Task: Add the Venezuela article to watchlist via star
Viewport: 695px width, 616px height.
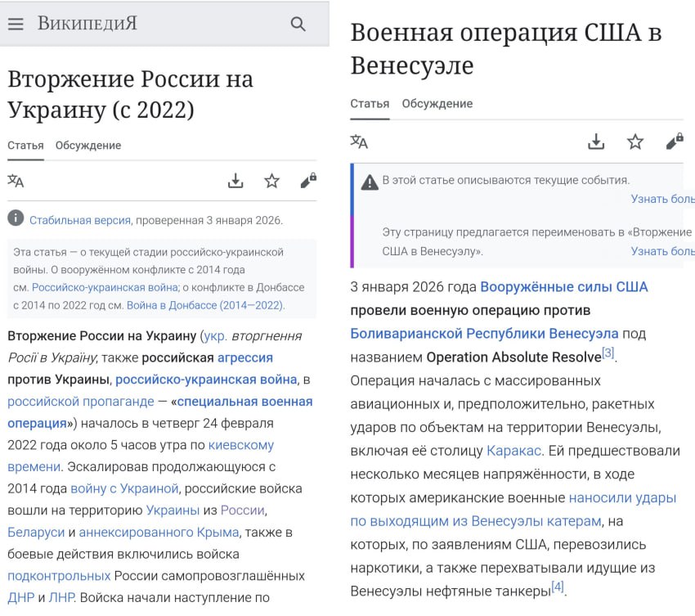Action: coord(634,142)
